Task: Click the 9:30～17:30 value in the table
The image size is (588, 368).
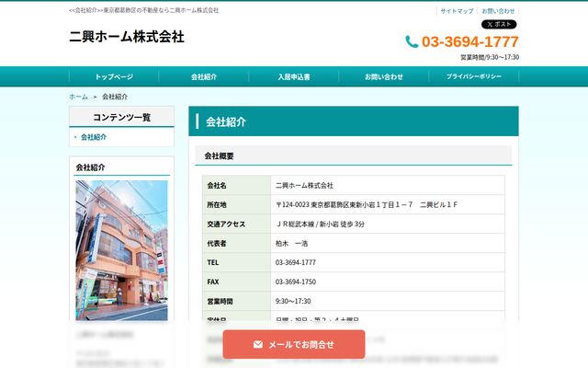Action: click(293, 301)
